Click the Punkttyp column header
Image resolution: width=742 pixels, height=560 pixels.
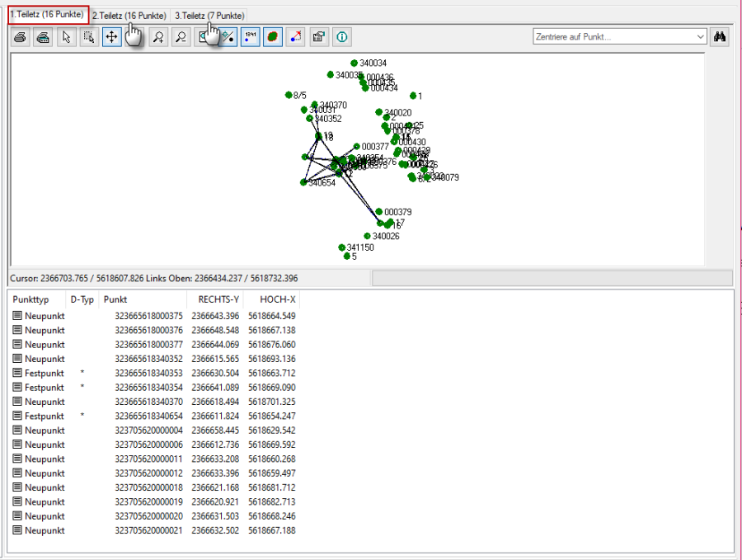click(31, 299)
